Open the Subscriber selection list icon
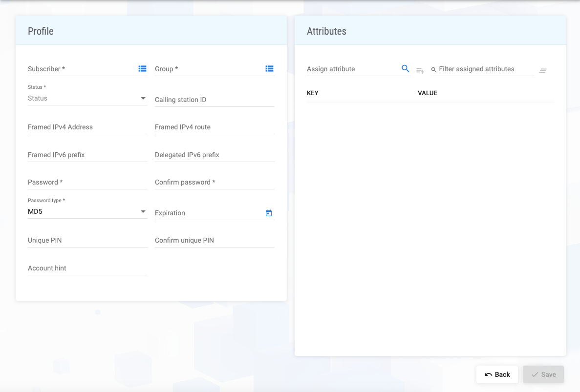Screen dimensions: 580x392 142,69
